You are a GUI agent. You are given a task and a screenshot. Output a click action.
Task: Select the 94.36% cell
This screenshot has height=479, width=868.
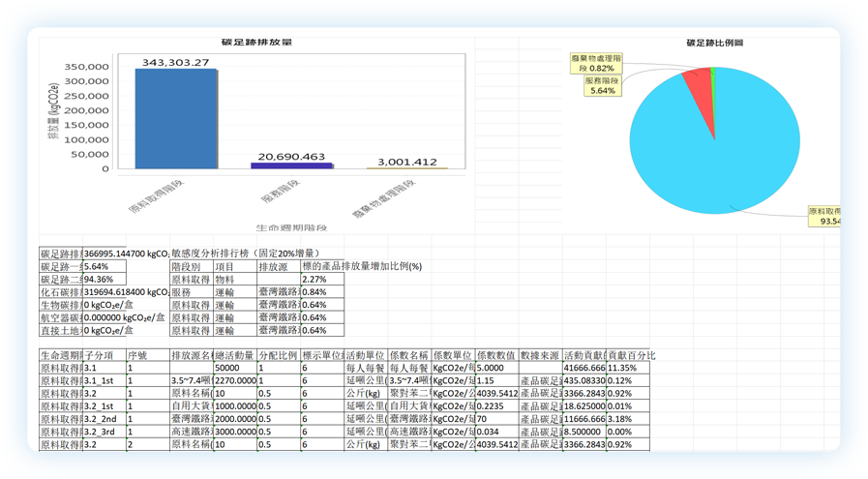[x=105, y=279]
